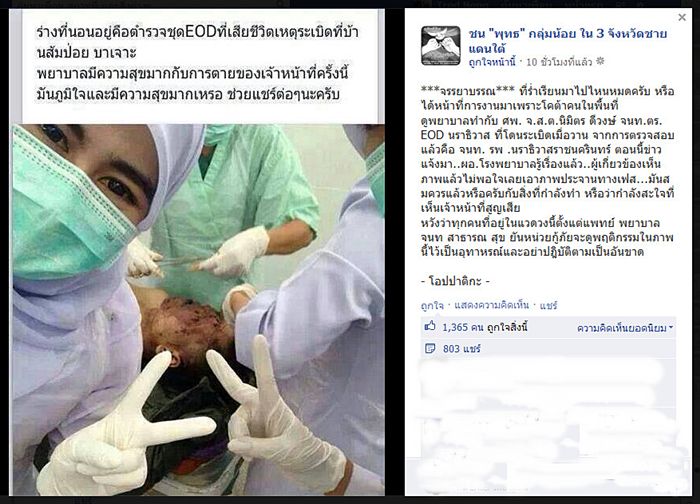Open the 803 แชร์ shares list
The height and width of the screenshot is (504, 700).
(x=462, y=349)
